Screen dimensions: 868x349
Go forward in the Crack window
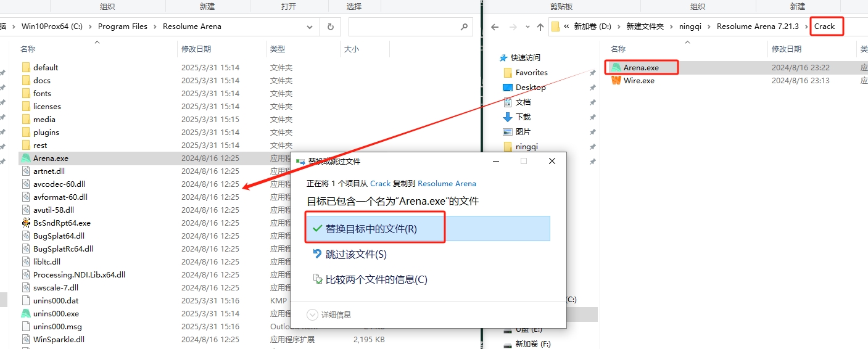513,27
